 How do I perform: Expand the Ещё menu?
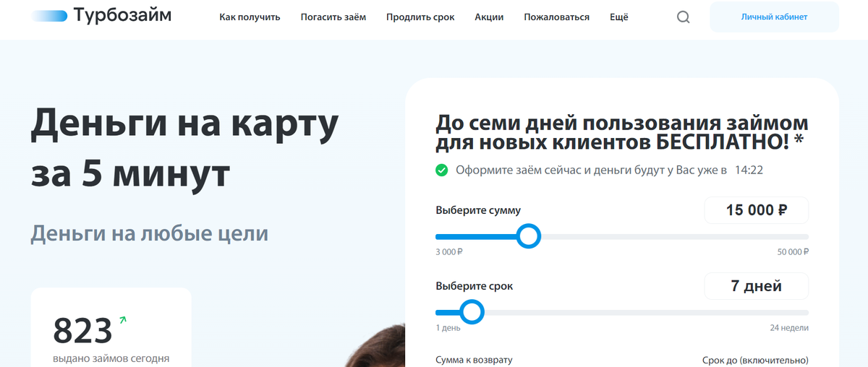pos(619,17)
